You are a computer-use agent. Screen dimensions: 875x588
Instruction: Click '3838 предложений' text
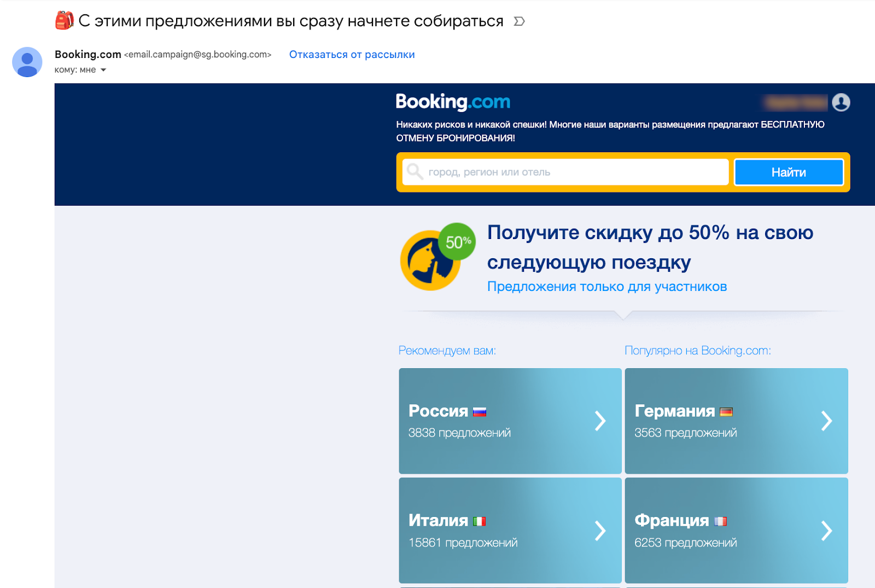coord(459,433)
